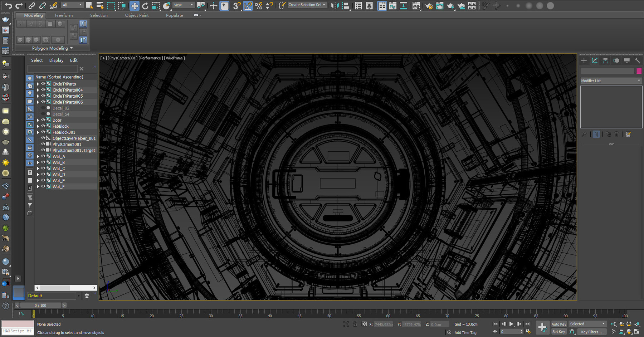Activate the Select Object tool
This screenshot has width=644, height=337.
[x=89, y=5]
